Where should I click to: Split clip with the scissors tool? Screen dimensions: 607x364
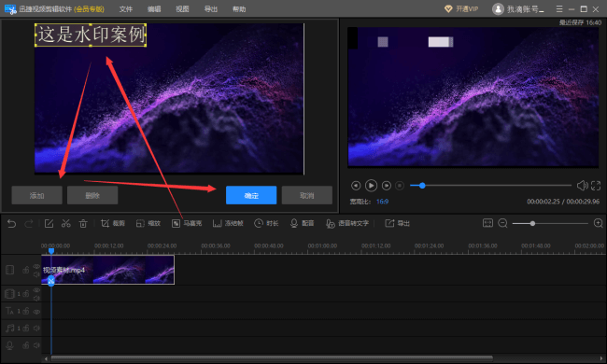pos(65,224)
